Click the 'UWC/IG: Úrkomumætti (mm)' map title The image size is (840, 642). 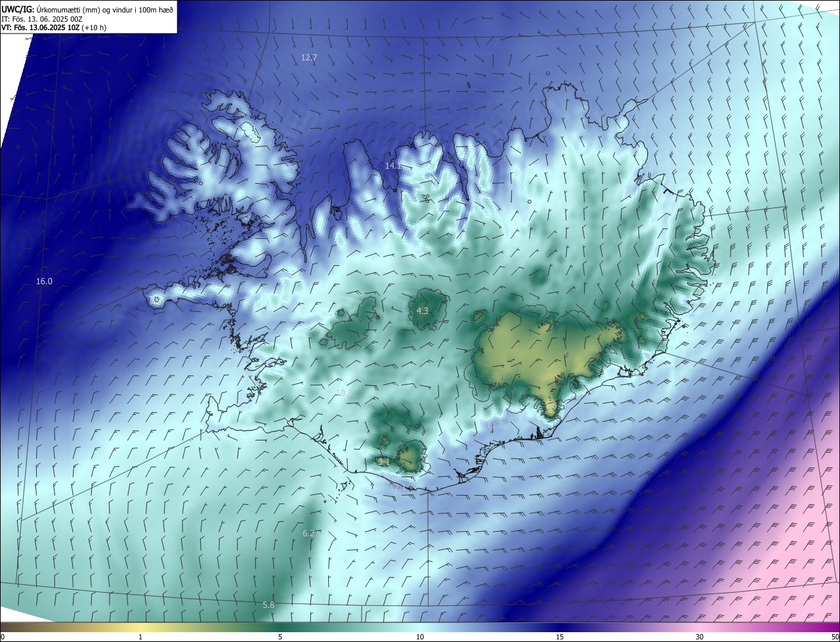tap(86, 9)
